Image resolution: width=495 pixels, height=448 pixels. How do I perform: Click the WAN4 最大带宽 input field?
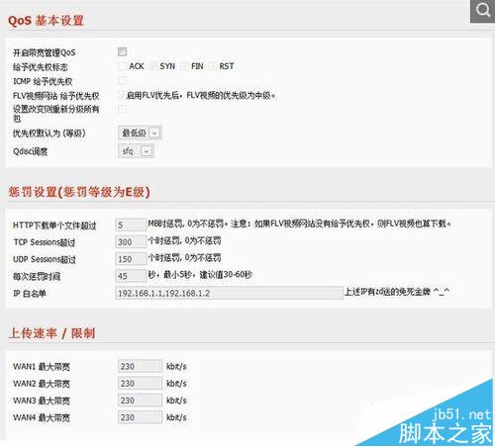[140, 417]
